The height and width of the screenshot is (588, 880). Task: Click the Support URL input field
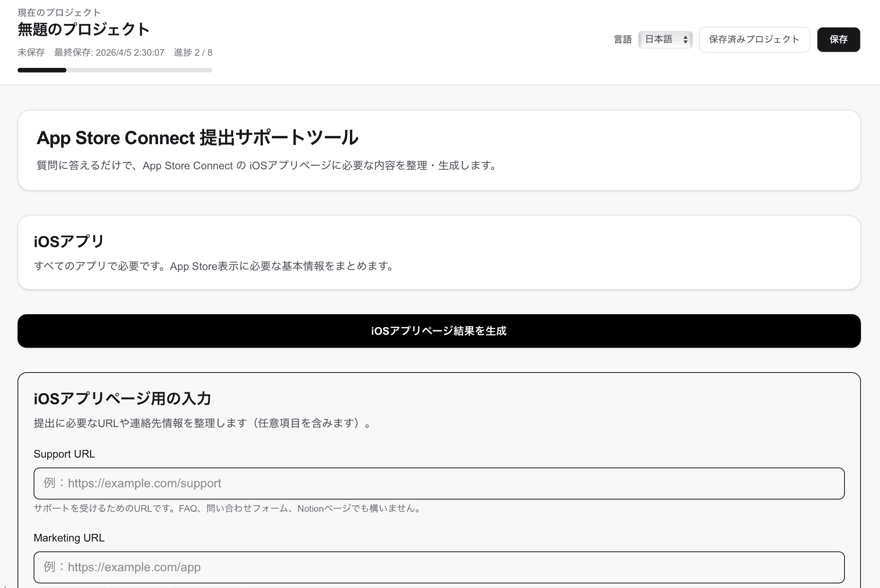pyautogui.click(x=439, y=483)
